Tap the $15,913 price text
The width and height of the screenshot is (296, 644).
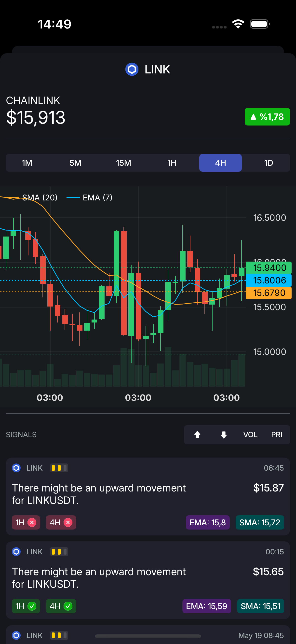[36, 117]
